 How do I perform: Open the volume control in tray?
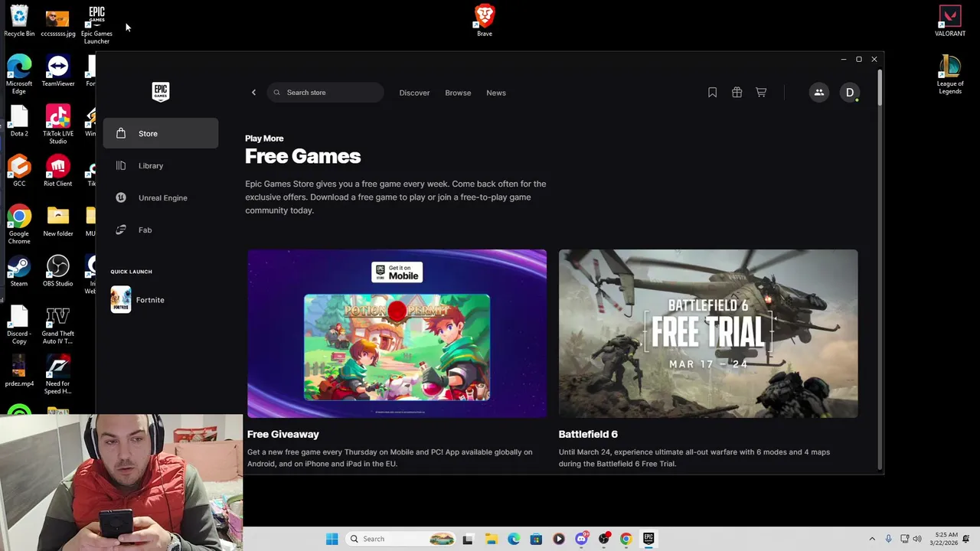[917, 539]
